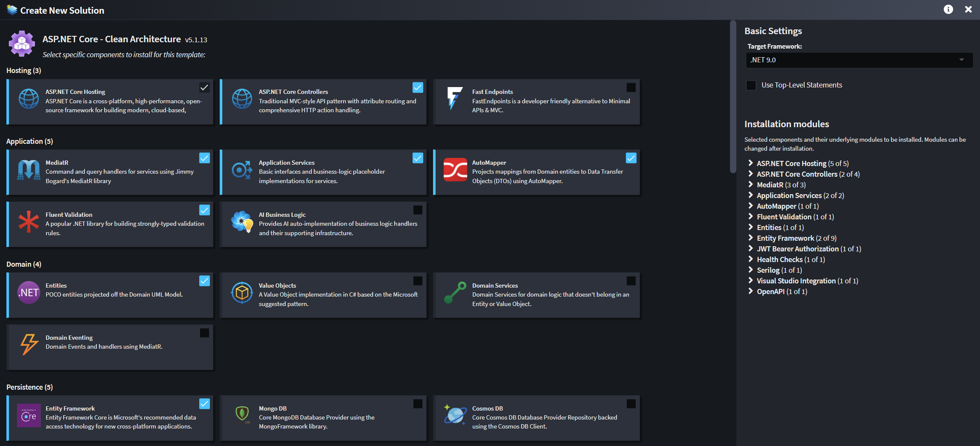
Task: Click the vertical scrollbar of component list
Action: 733,97
